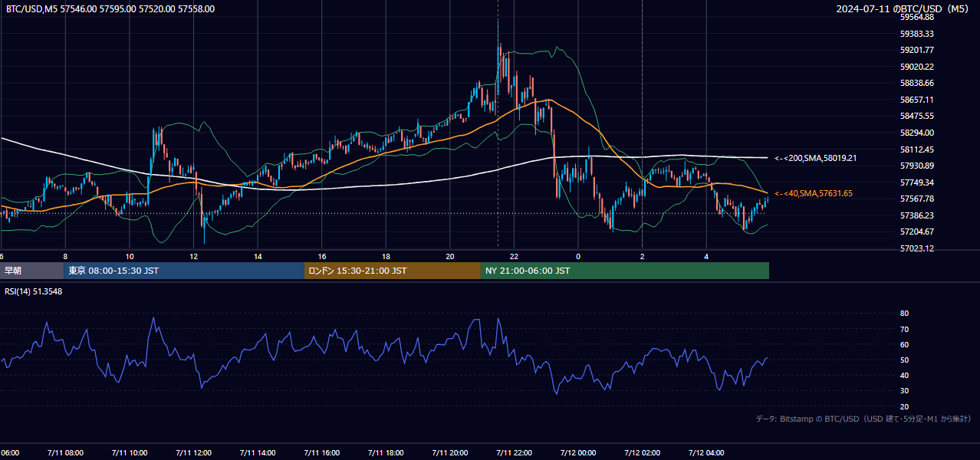Click price axis value 58475.55
Image resolution: width=980 pixels, height=460 pixels.
pos(916,116)
